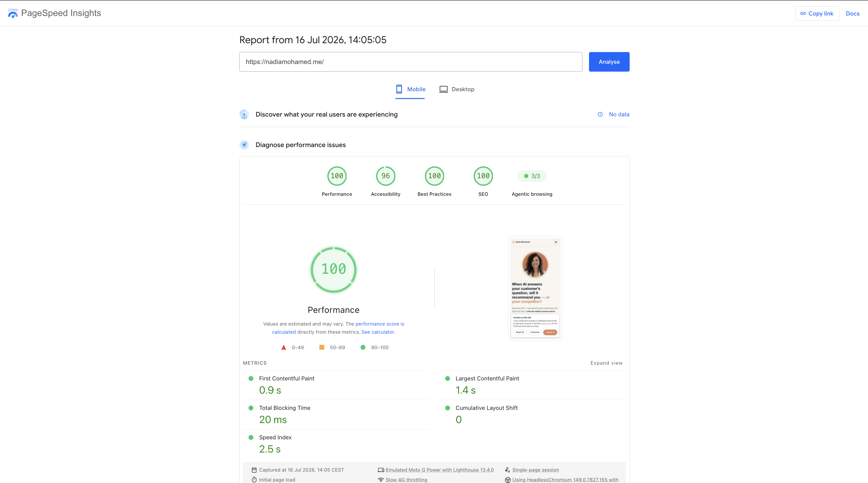Image resolution: width=868 pixels, height=483 pixels.
Task: Switch to the Mobile tab
Action: coord(410,89)
